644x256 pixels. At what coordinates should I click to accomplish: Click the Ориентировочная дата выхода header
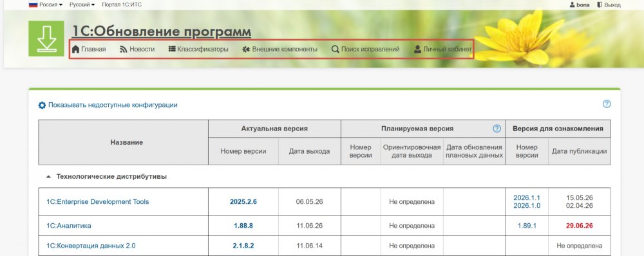[x=412, y=151]
